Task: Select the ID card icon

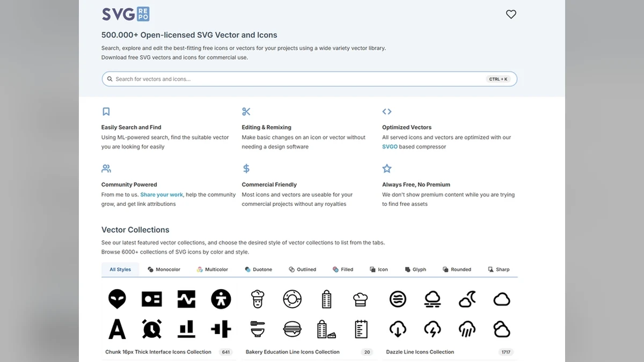Action: click(151, 299)
